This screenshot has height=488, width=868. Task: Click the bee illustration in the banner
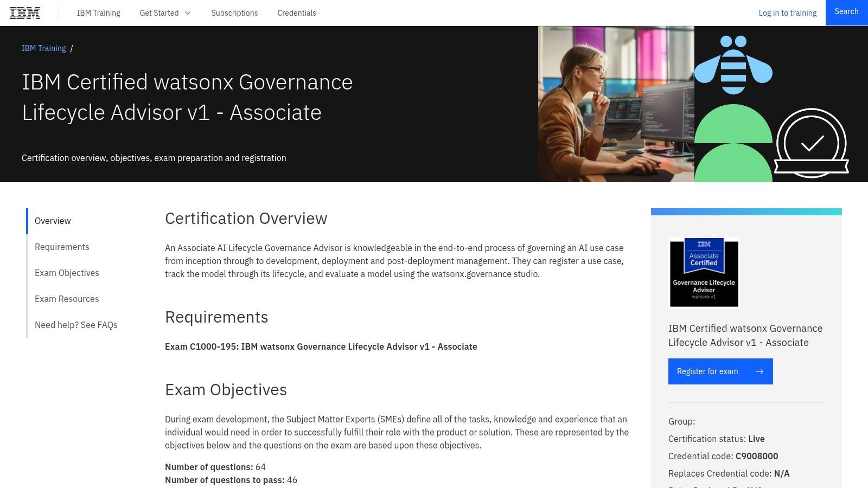733,65
